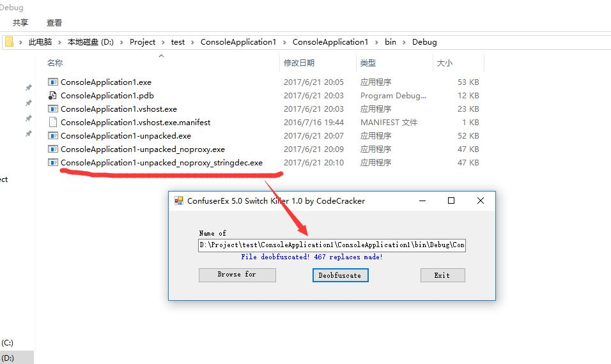
Task: Go to the second ConsoleApplication1 breadcrumb
Action: point(330,42)
